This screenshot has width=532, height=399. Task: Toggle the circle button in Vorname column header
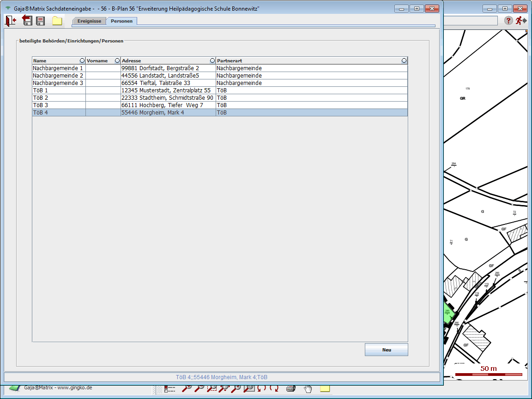pos(117,60)
